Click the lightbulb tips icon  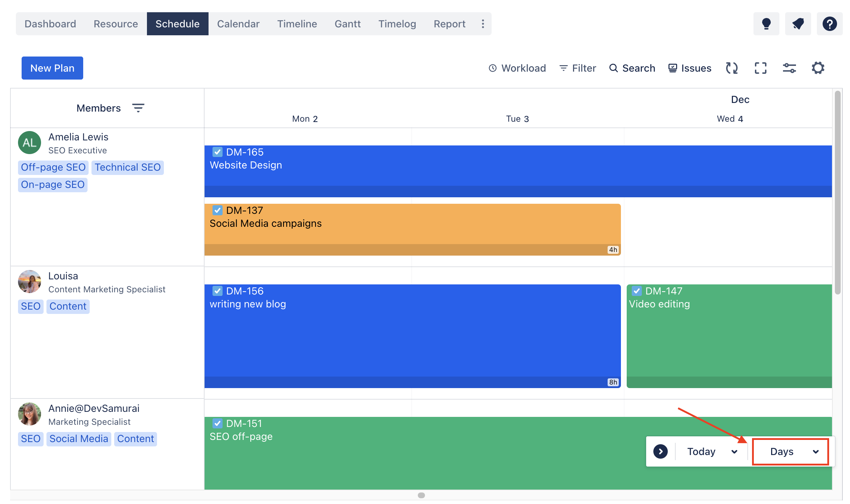point(766,24)
